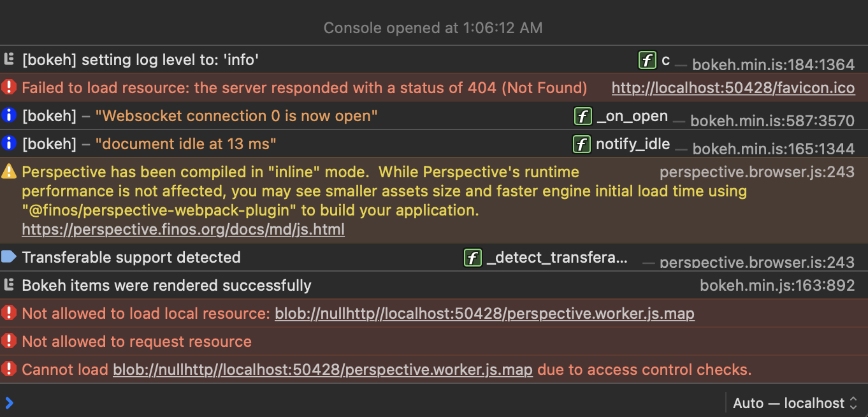The width and height of the screenshot is (868, 417).
Task: Open the blob perspective.worker.js.map link
Action: pos(484,313)
